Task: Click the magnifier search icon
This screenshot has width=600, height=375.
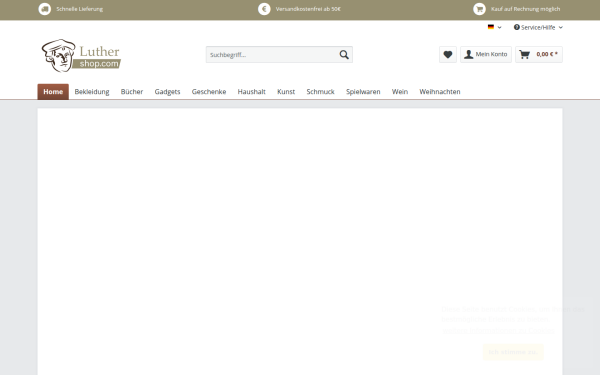Action: (x=344, y=55)
